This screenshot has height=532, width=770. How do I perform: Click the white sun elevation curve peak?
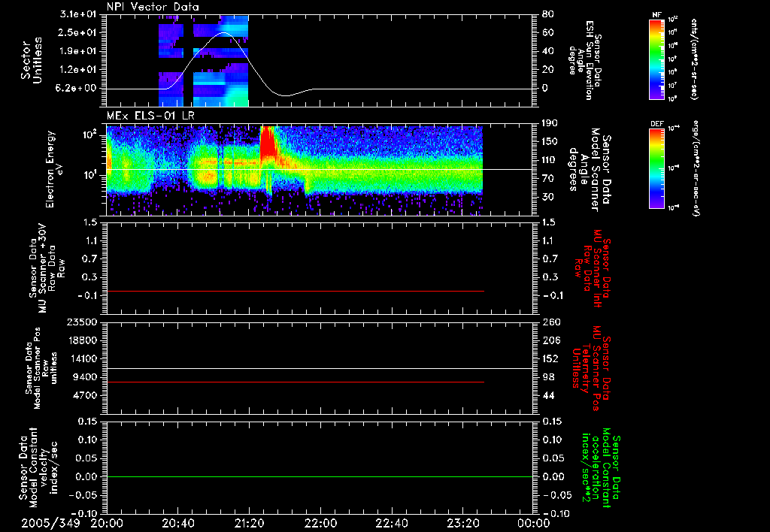[223, 33]
